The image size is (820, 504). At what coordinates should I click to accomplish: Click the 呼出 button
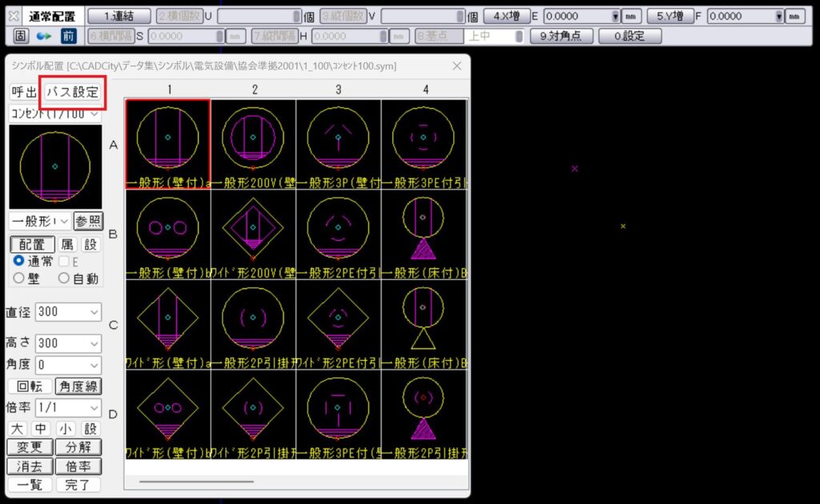pos(25,92)
